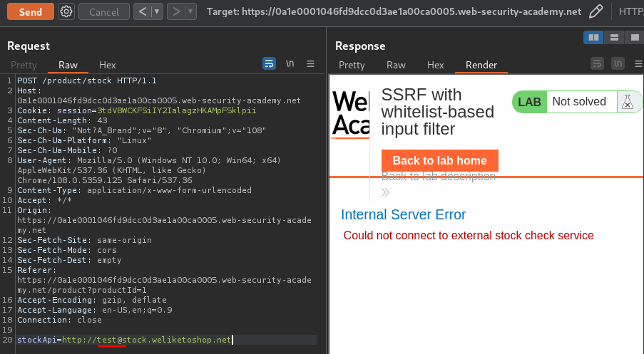Click the Not solved lab status label
644x354 pixels.
click(x=579, y=101)
